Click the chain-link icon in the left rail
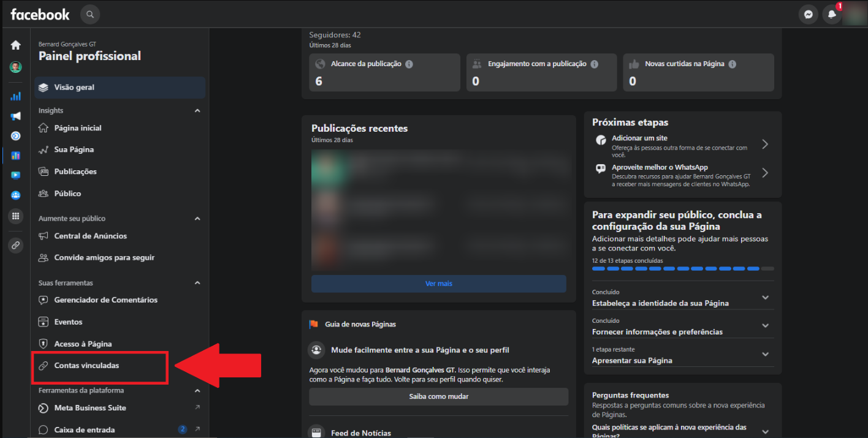The image size is (868, 438). coord(16,245)
